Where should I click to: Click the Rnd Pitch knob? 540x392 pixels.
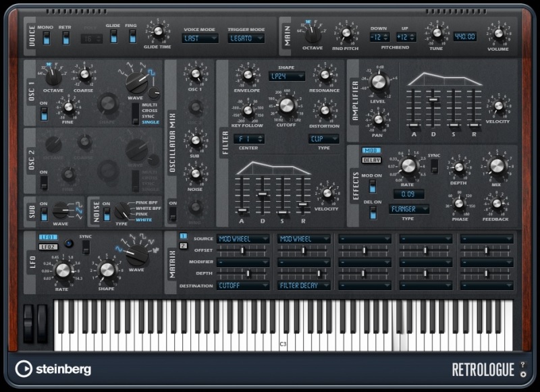click(x=346, y=33)
